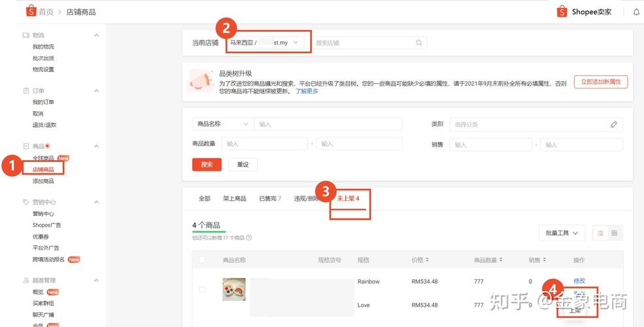
Task: Open the notification bell icon
Action: tap(637, 12)
